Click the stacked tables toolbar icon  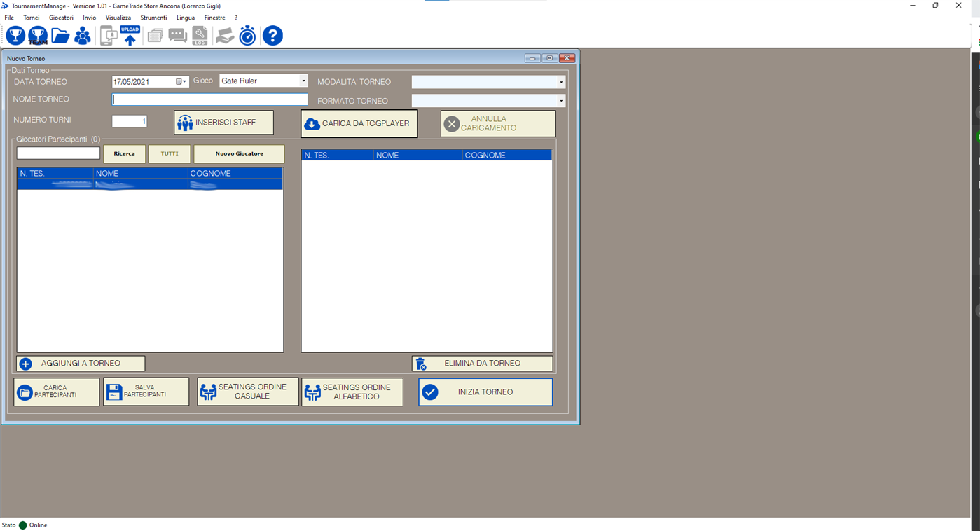pos(155,36)
